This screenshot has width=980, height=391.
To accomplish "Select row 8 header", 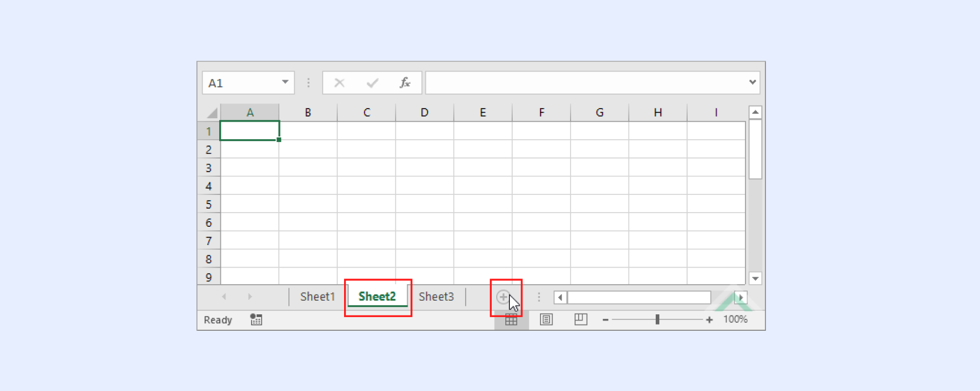I will (208, 259).
